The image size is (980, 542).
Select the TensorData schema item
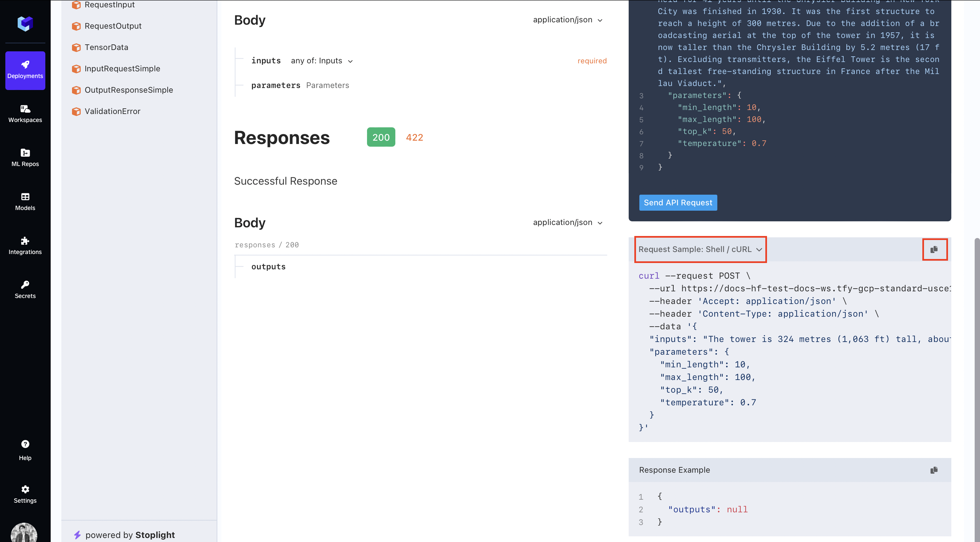(x=106, y=47)
